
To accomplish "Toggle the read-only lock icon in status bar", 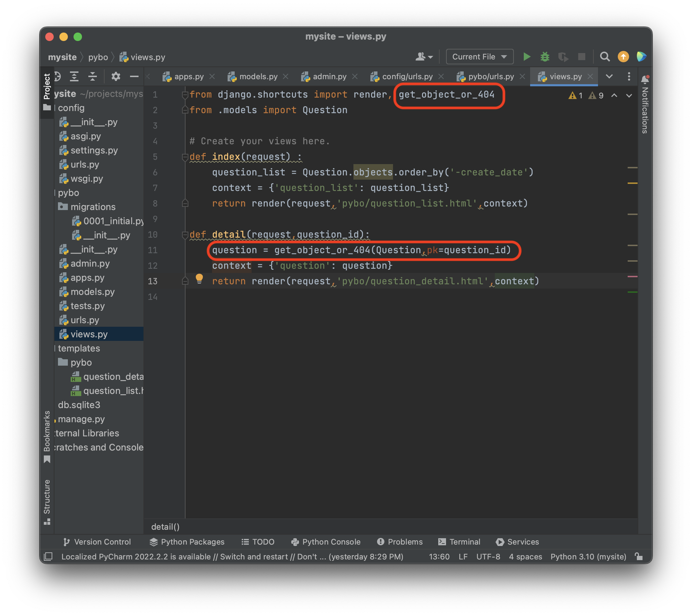I will [639, 557].
